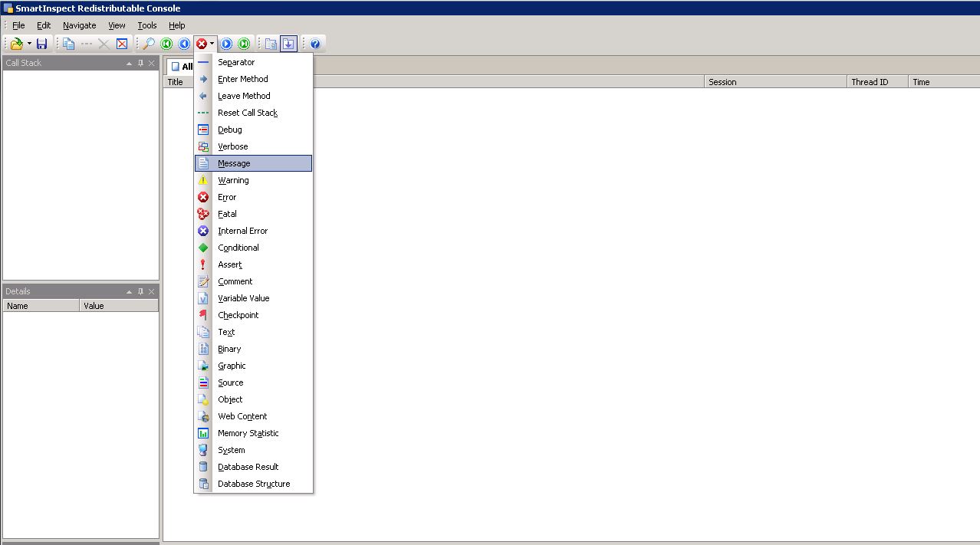Pin the Details panel

[140, 291]
